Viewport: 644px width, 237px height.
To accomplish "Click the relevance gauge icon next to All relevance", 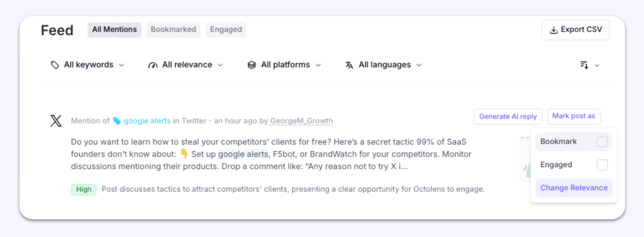I will [153, 65].
